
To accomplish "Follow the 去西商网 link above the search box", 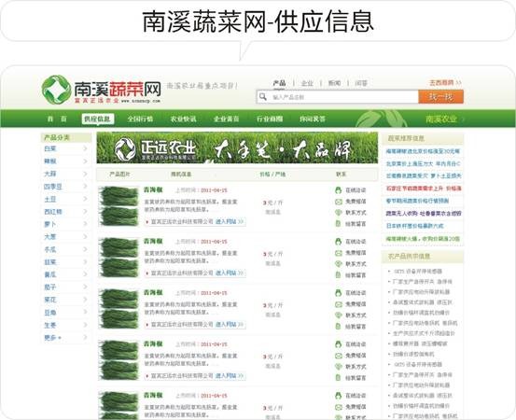I will 445,83.
